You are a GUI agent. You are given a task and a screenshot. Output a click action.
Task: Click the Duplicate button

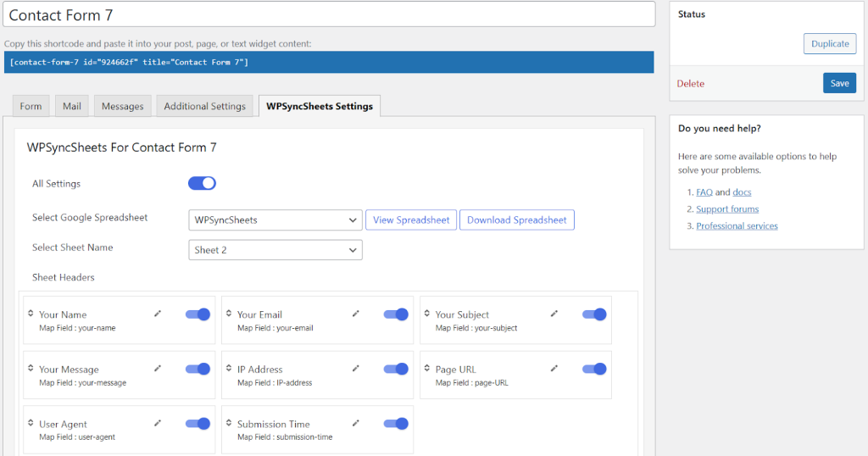click(830, 44)
